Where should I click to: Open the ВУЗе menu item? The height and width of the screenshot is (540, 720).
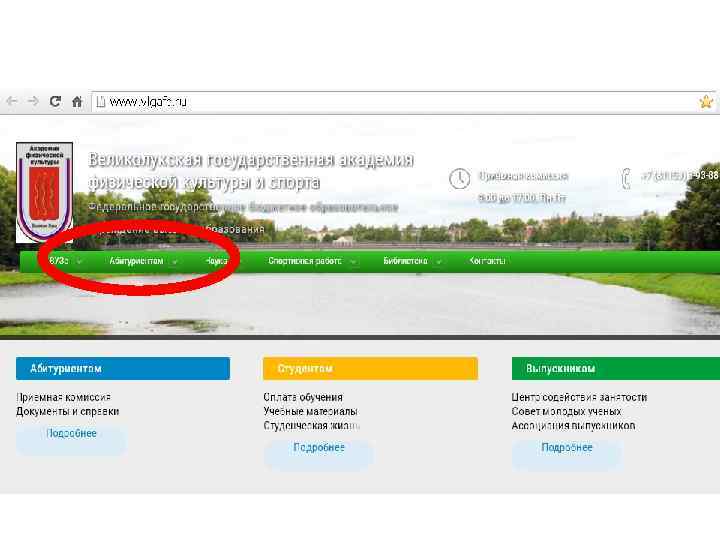click(x=59, y=261)
